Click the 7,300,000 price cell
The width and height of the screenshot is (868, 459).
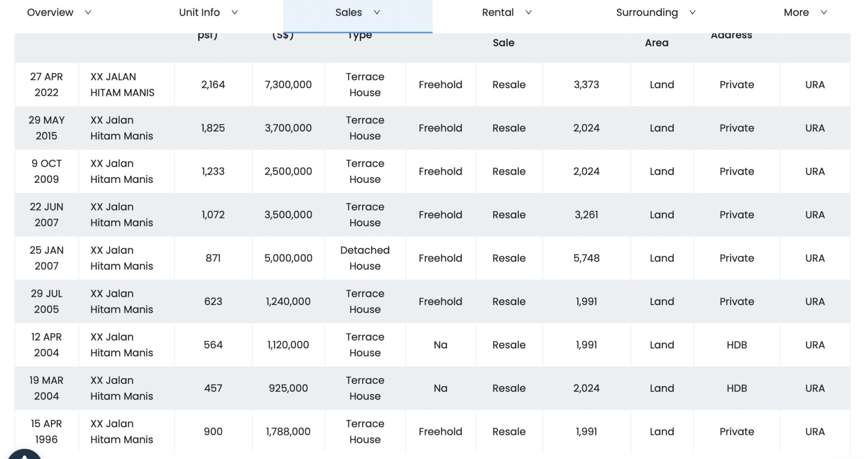tap(288, 84)
